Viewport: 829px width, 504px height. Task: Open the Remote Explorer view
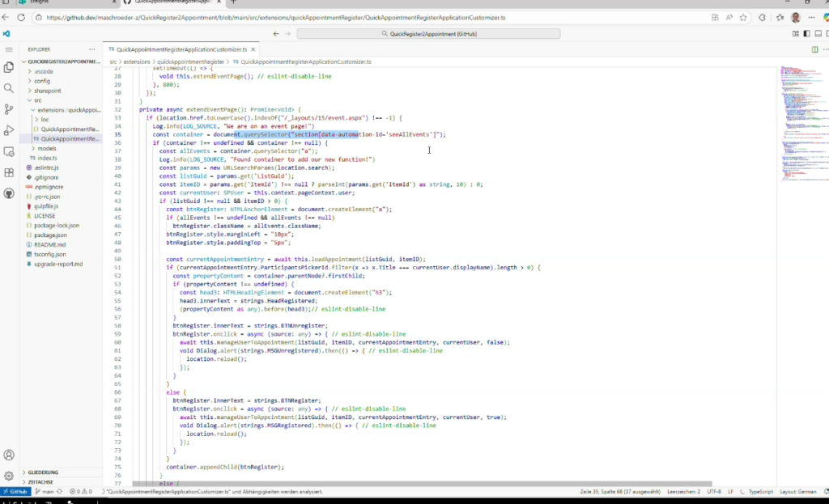click(9, 151)
